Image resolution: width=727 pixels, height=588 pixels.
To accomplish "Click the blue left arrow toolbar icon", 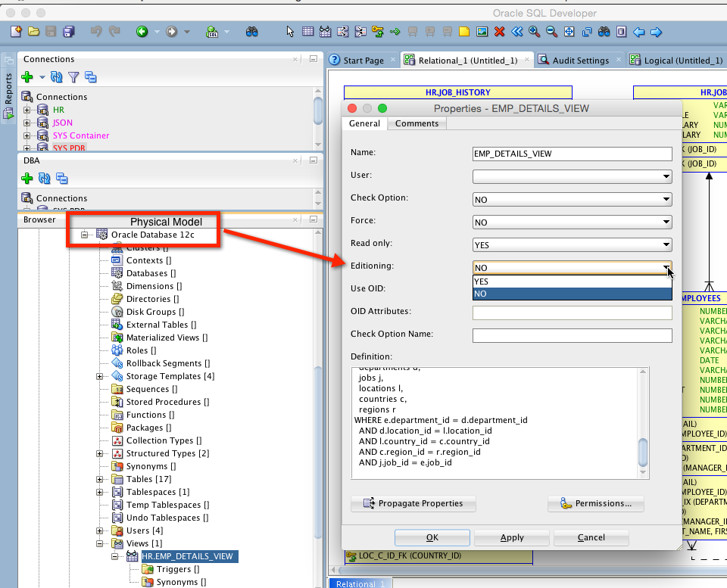I will [639, 32].
